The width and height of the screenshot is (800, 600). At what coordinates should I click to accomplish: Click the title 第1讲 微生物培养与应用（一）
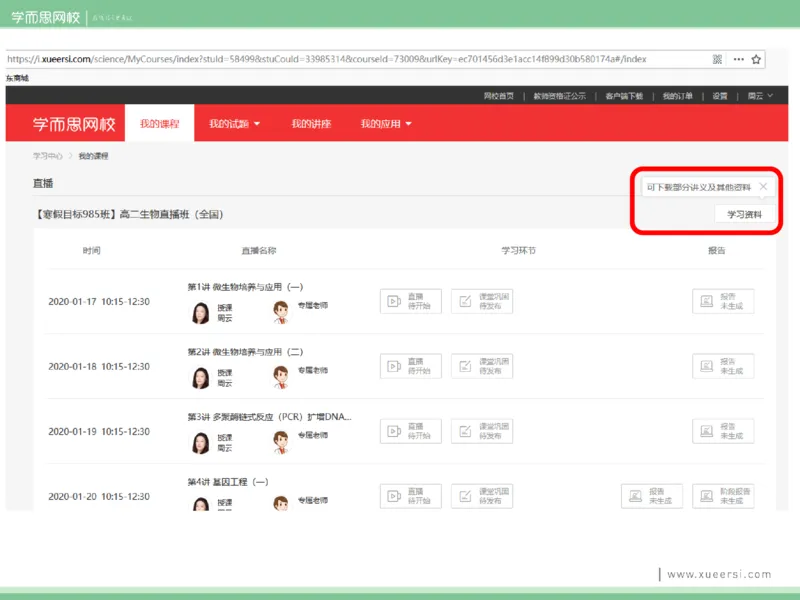245,287
